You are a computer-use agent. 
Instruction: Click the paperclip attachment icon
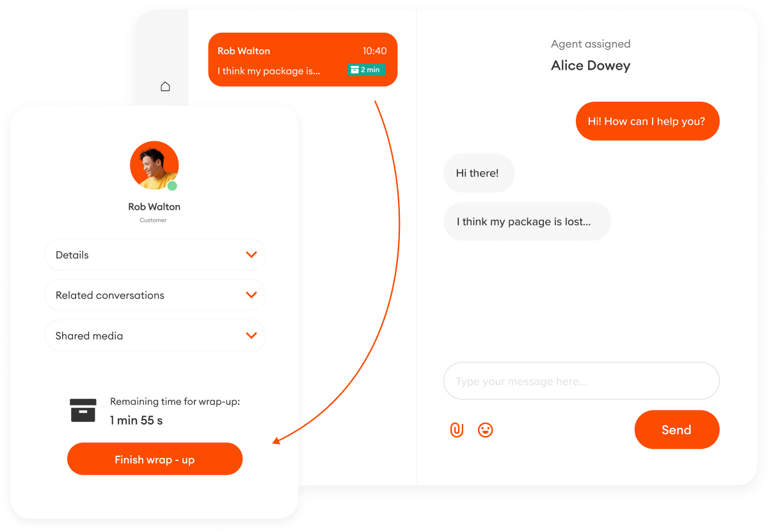(457, 430)
